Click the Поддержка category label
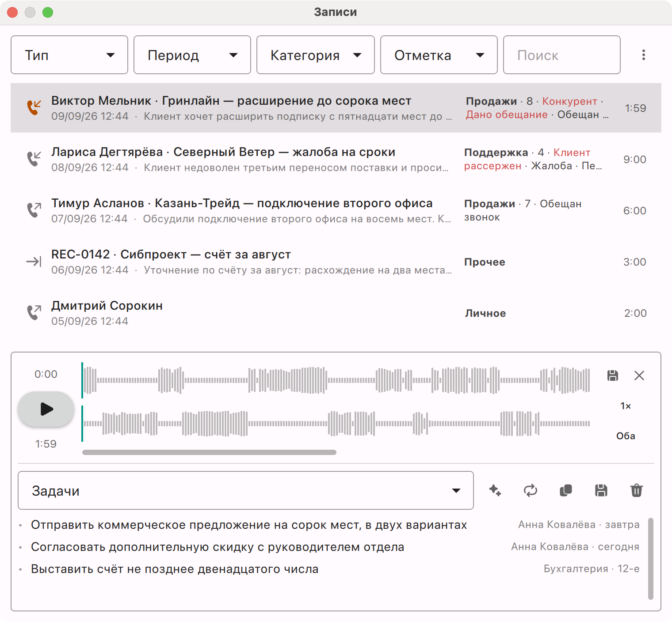This screenshot has width=672, height=622. (x=496, y=152)
